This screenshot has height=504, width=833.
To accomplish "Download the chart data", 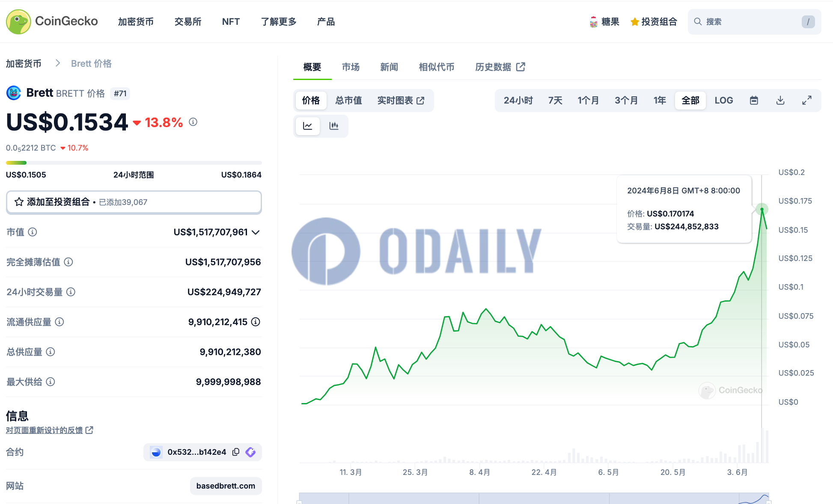I will coord(781,101).
